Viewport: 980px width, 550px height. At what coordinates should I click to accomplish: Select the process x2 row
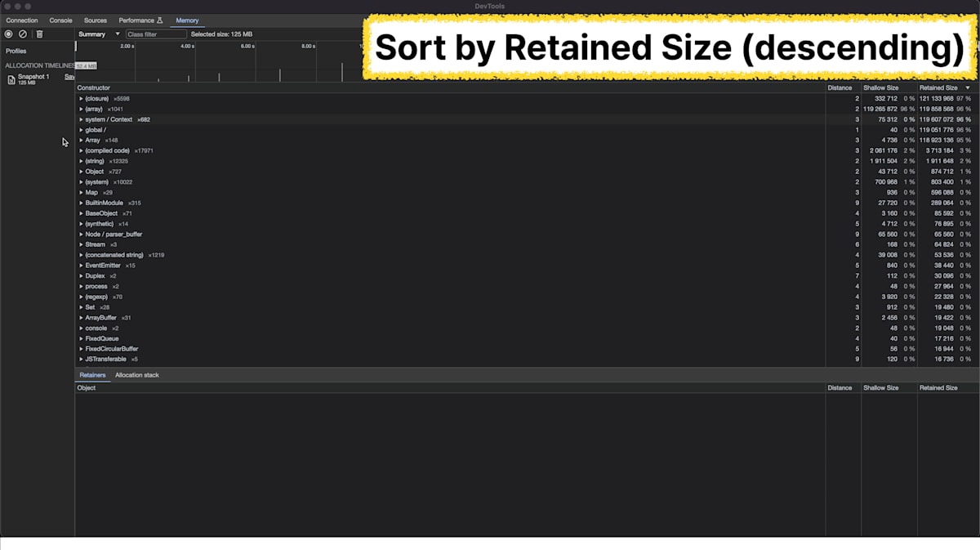(x=526, y=286)
